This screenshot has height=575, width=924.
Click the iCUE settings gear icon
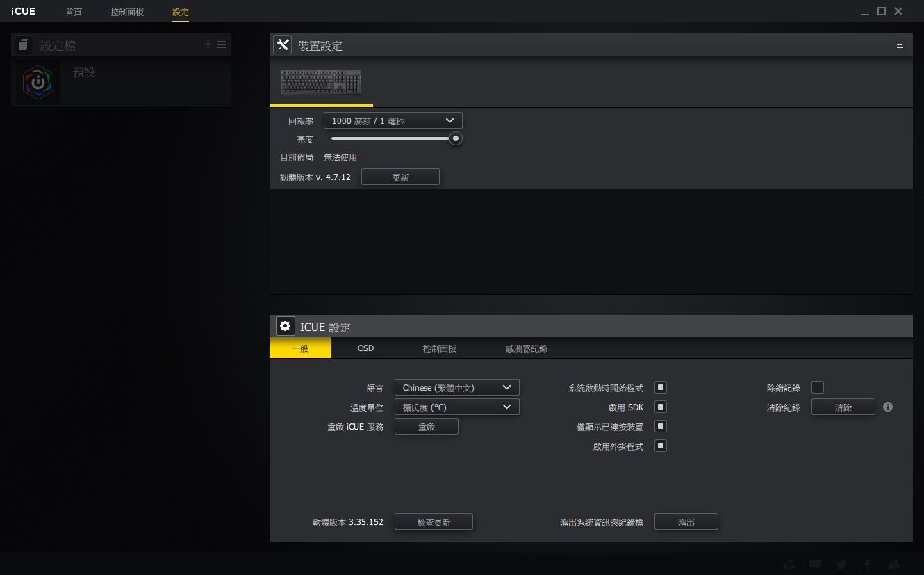pos(285,326)
